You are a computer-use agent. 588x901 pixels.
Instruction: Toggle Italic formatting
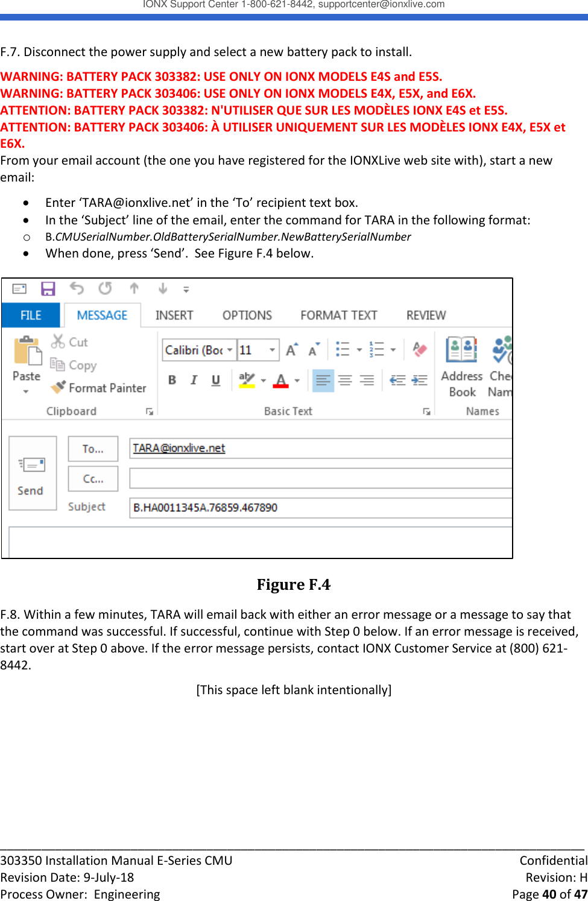193,381
